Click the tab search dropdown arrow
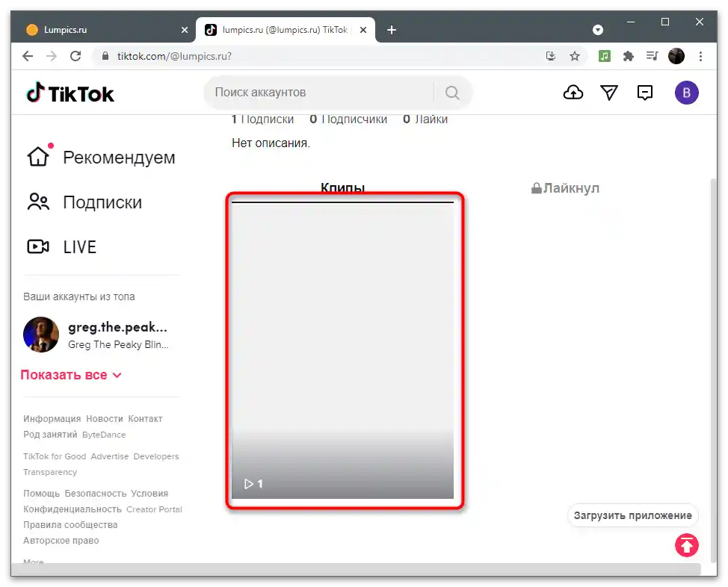 click(x=598, y=30)
